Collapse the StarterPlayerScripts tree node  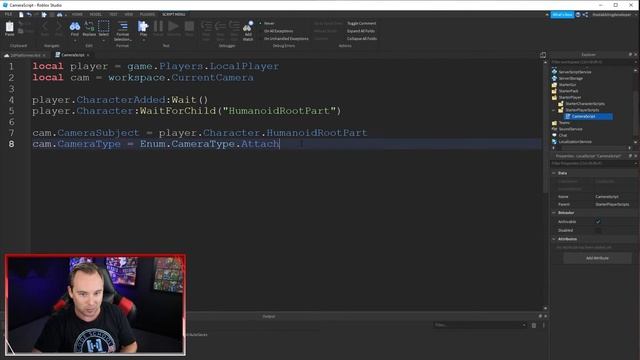[554, 110]
